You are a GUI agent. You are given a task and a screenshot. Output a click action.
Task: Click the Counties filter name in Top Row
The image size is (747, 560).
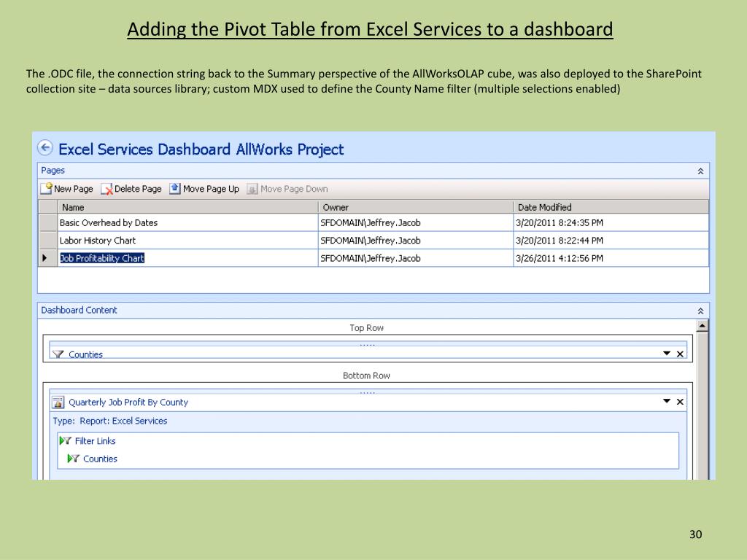86,354
